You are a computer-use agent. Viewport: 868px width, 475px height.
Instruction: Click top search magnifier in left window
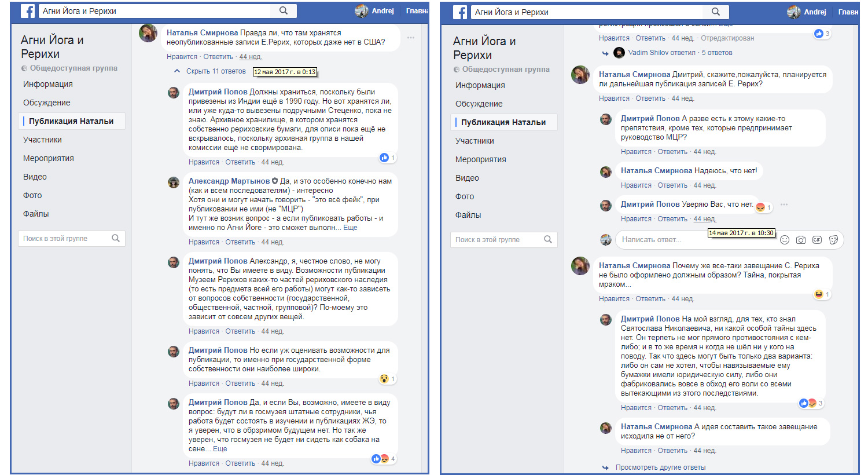point(284,10)
